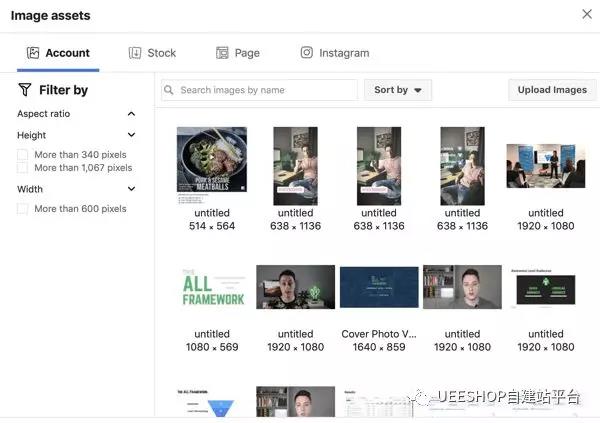Select the meatballs image 514 × 564
The image size is (600, 423).
pos(211,165)
